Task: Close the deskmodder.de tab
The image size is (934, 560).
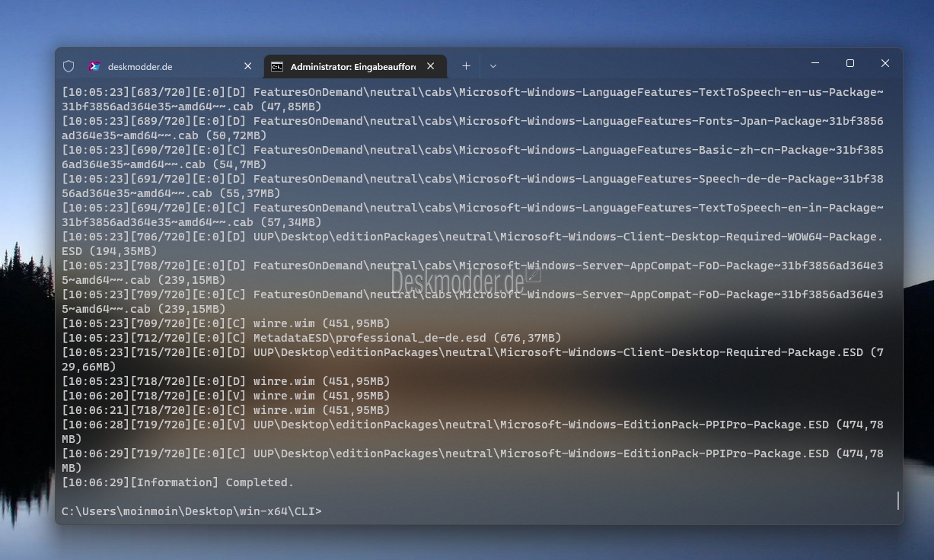Action: click(x=247, y=66)
